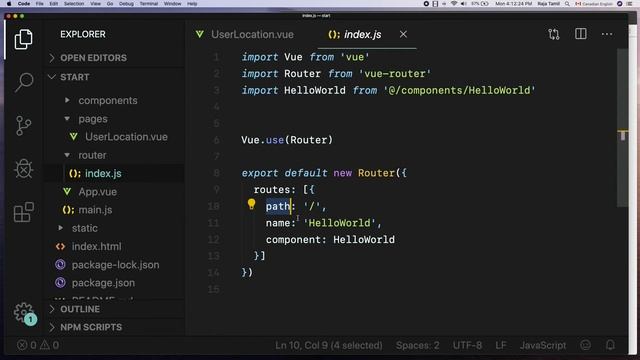This screenshot has width=640, height=360.
Task: Click line number 8 in the gutter
Action: pos(216,173)
